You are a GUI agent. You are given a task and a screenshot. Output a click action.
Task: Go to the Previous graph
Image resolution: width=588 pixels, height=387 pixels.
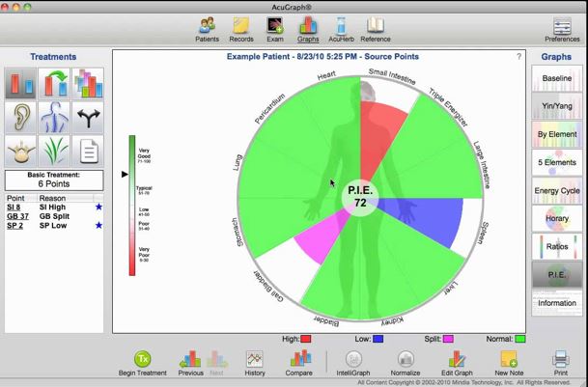click(x=190, y=364)
